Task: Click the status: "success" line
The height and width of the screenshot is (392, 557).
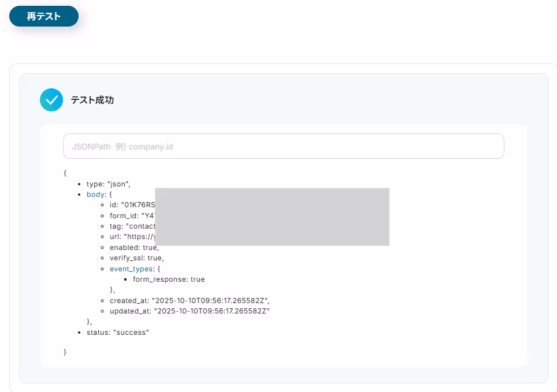Action: [x=117, y=333]
